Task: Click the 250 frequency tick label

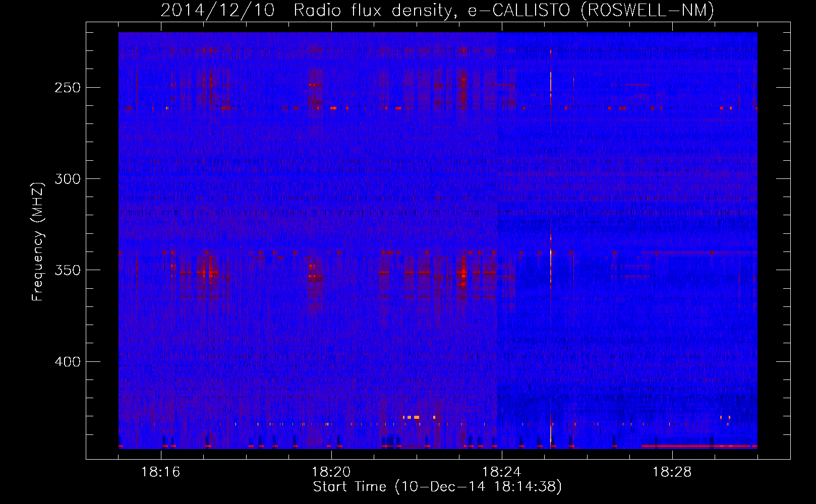Action: point(68,87)
